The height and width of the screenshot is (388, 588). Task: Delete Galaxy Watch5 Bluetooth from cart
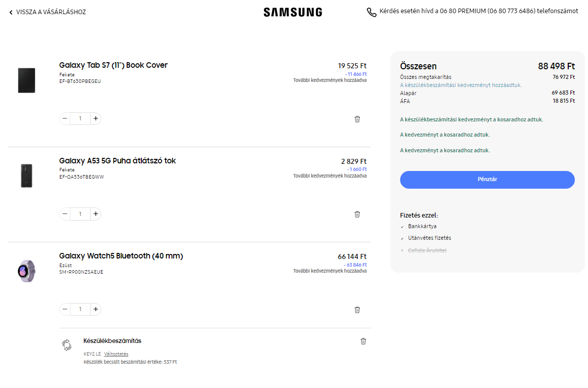pos(357,310)
